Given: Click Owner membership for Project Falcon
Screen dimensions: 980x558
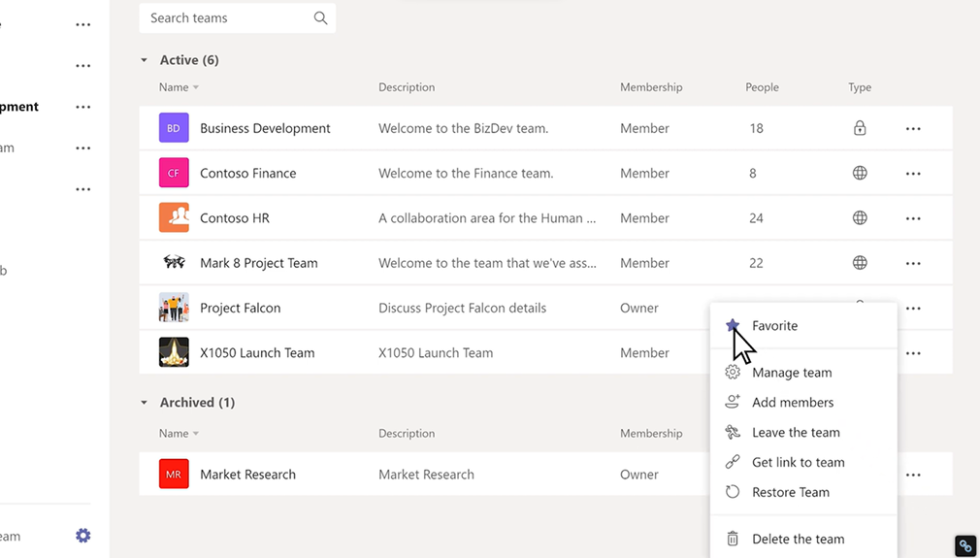Looking at the screenshot, I should click(x=638, y=308).
